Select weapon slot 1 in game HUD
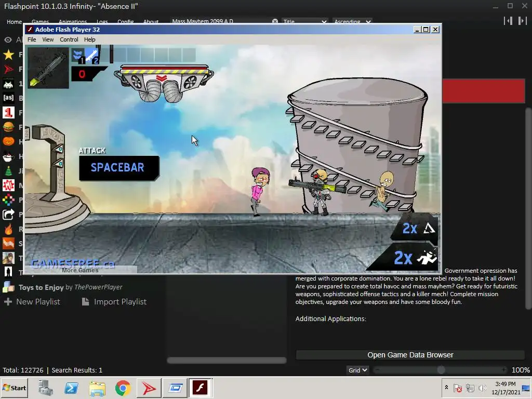 [78, 56]
